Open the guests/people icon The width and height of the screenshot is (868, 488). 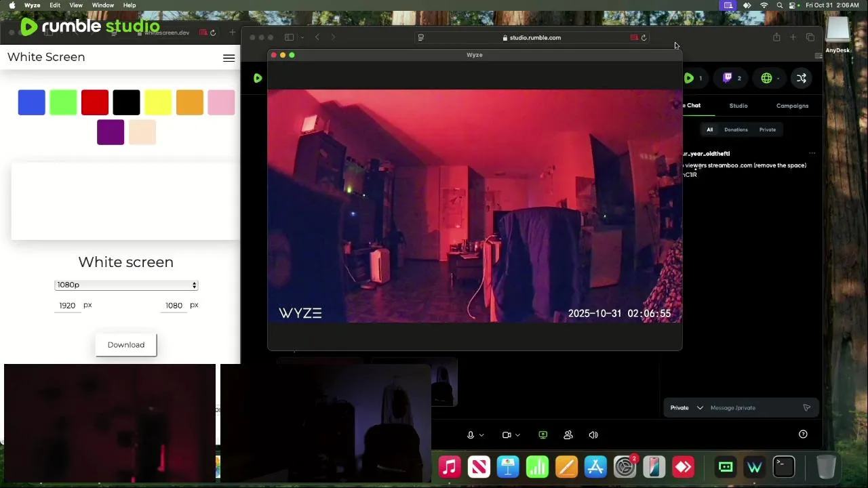point(568,435)
